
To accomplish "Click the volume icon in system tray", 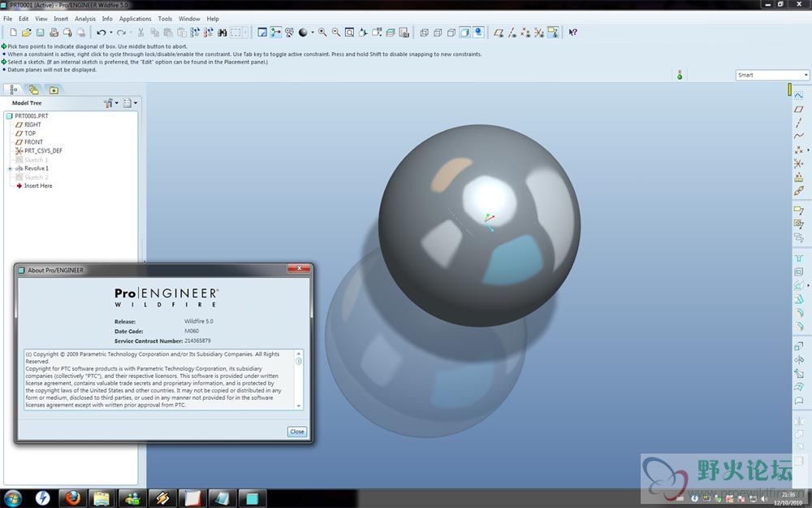I will [x=763, y=499].
